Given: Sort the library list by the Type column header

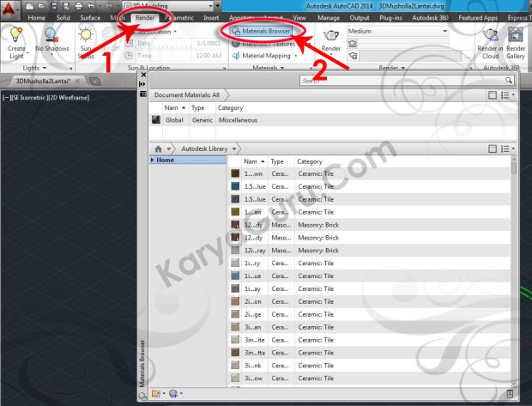Looking at the screenshot, I should pos(277,161).
